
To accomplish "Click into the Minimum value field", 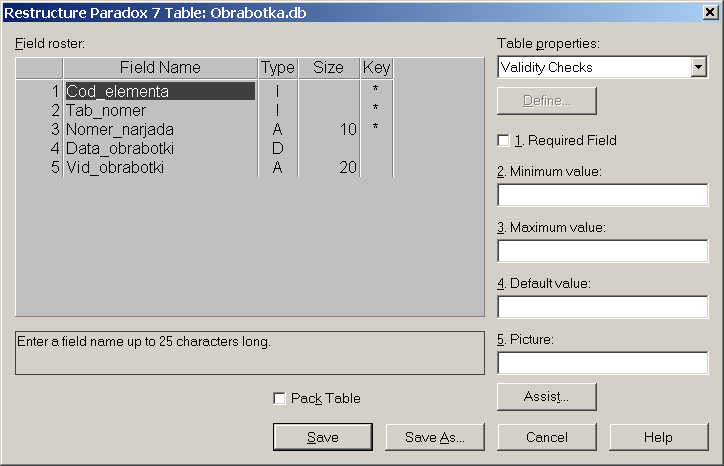I will click(603, 195).
